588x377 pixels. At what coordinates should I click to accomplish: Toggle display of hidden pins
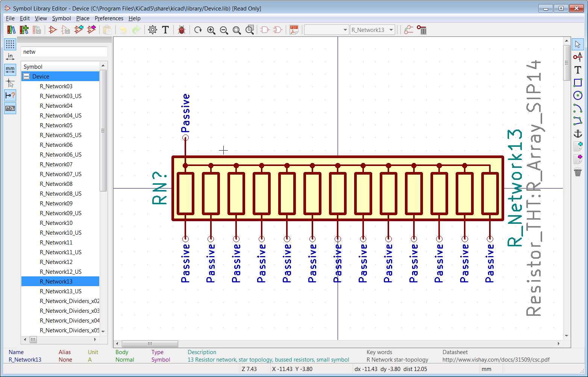(x=10, y=95)
